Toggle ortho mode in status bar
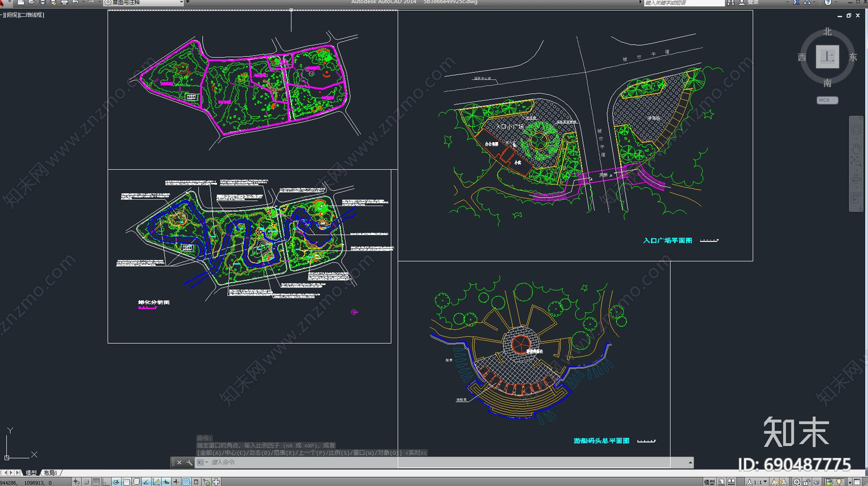The image size is (868, 486). pyautogui.click(x=106, y=482)
